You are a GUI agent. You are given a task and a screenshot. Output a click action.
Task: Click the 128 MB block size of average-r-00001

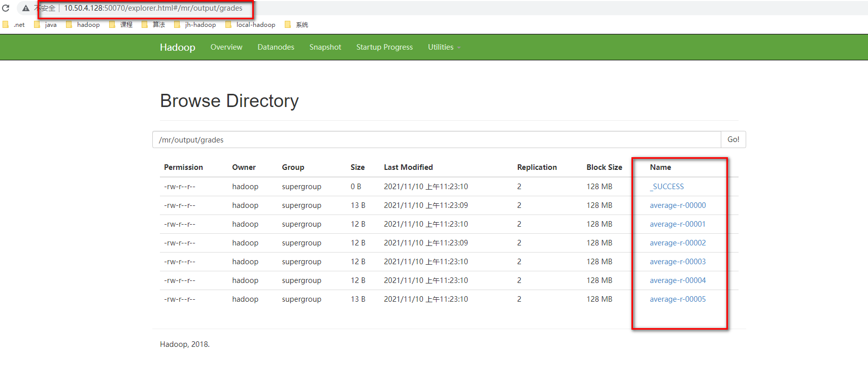599,224
